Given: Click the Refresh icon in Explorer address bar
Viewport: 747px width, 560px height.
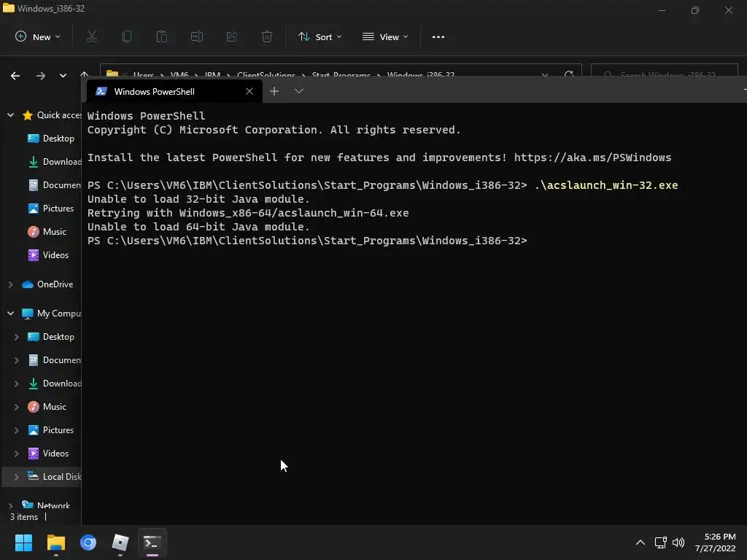Looking at the screenshot, I should coord(569,74).
